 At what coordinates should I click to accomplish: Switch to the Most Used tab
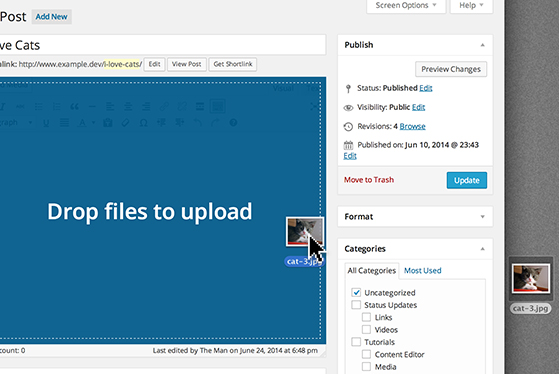[x=422, y=271]
